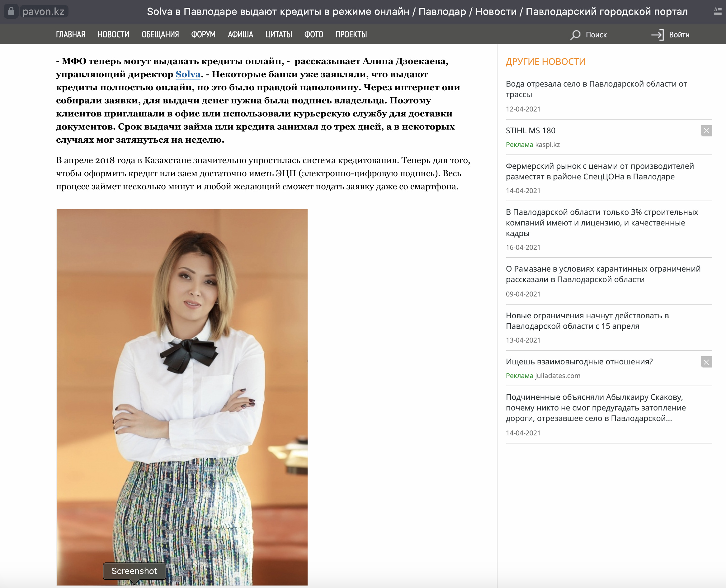Open the ФОТО section
726x588 pixels.
click(x=313, y=35)
